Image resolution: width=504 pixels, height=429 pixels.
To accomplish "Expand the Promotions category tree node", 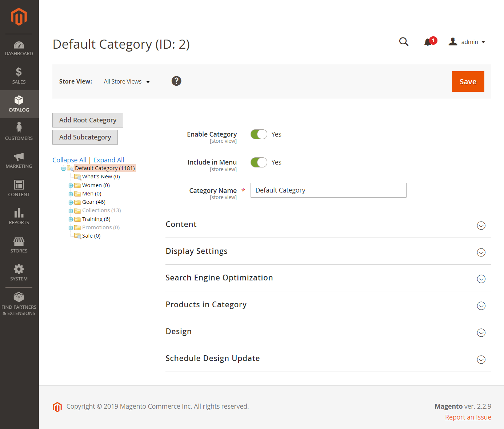I will (x=71, y=228).
